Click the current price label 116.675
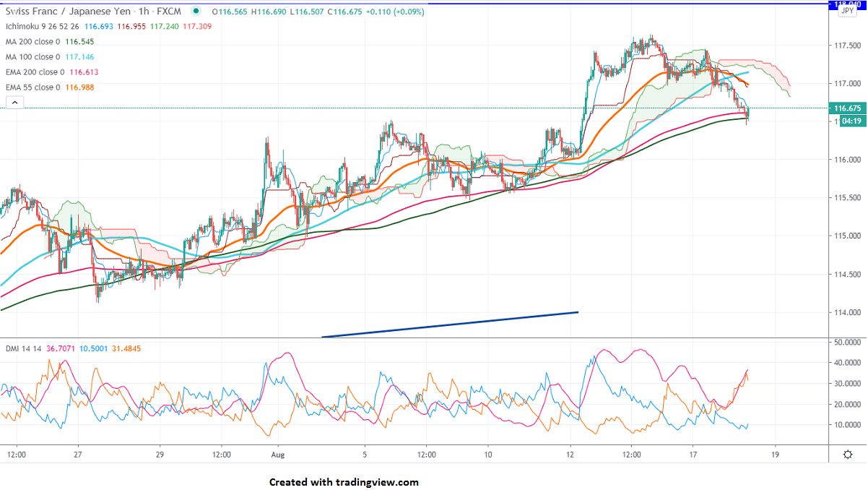The image size is (868, 490). [848, 108]
